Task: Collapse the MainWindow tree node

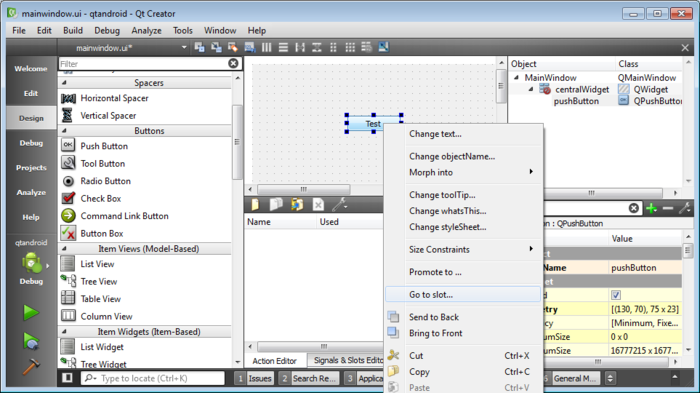Action: [x=517, y=77]
